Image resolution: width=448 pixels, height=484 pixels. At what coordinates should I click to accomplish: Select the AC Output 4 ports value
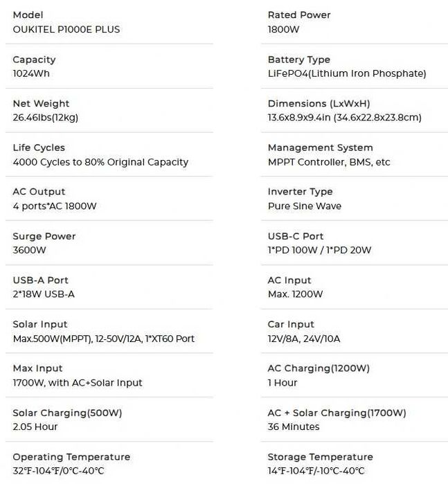[x=55, y=206]
